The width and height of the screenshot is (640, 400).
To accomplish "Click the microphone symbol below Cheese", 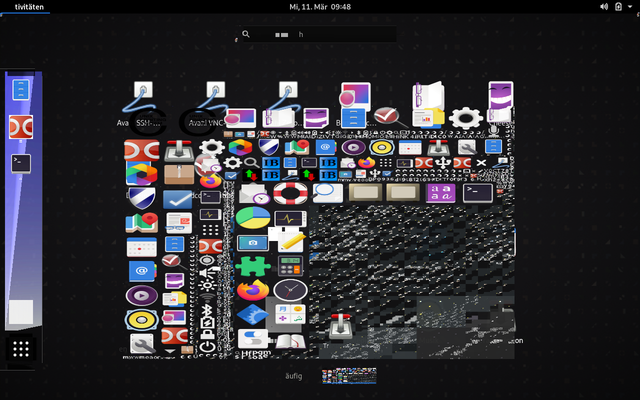I will [493, 131].
